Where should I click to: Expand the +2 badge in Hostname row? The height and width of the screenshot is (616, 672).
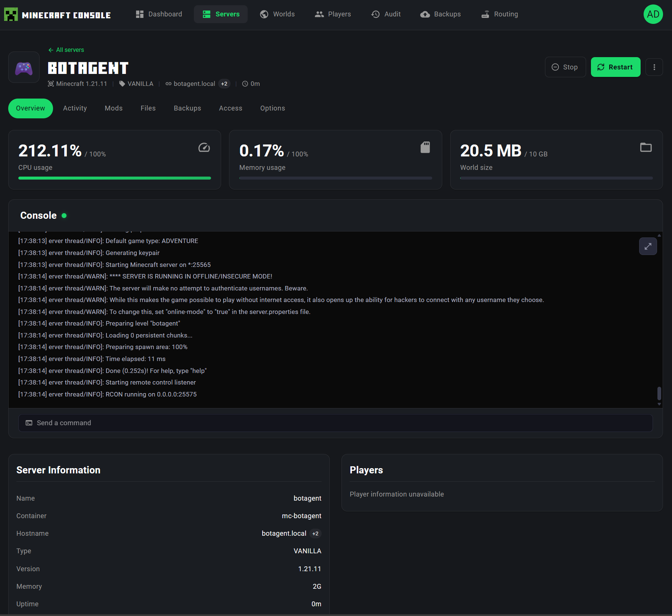[315, 533]
